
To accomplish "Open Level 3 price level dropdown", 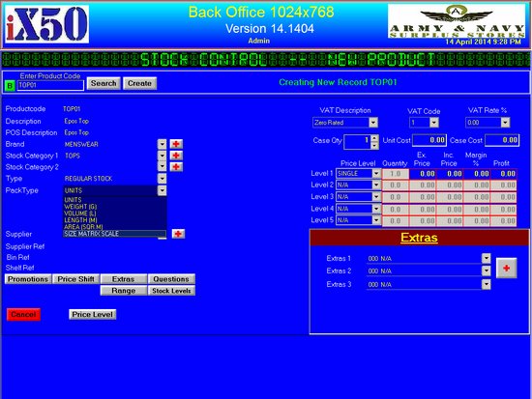I will (376, 197).
